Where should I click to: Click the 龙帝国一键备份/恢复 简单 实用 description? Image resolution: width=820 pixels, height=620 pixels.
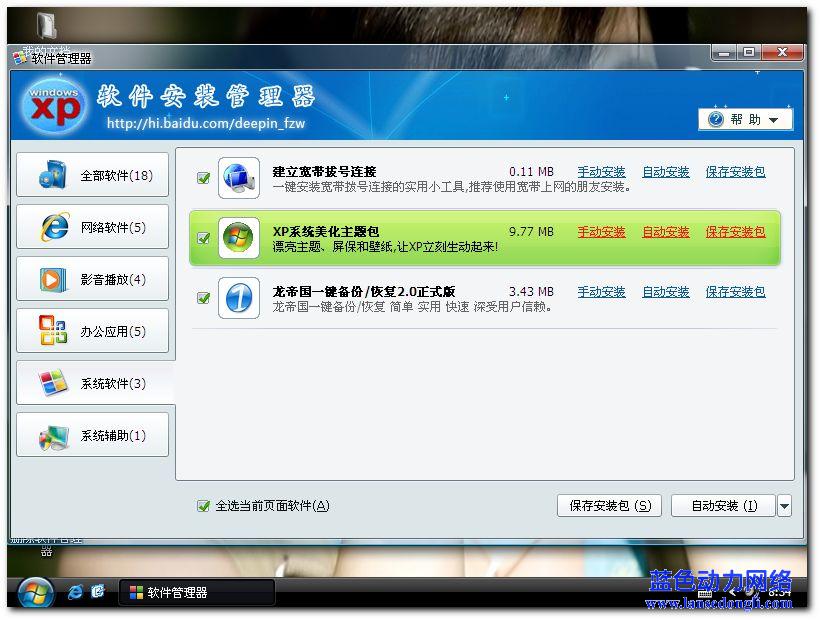[x=412, y=307]
